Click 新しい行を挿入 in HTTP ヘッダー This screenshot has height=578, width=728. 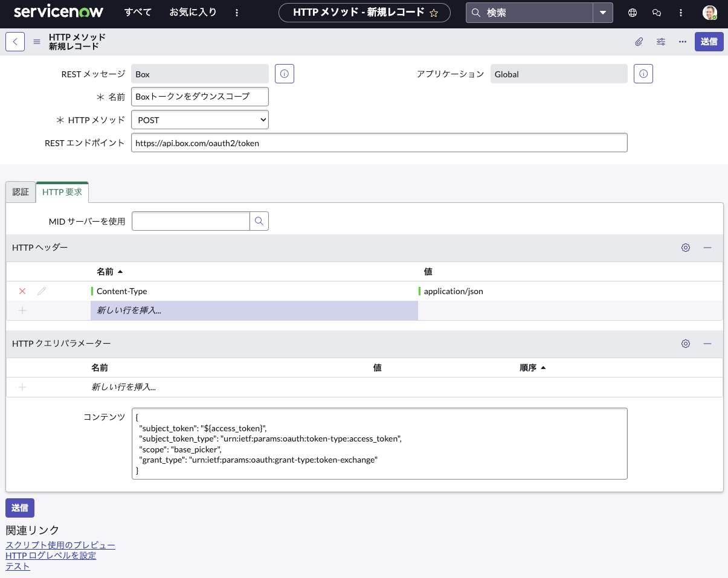(254, 310)
